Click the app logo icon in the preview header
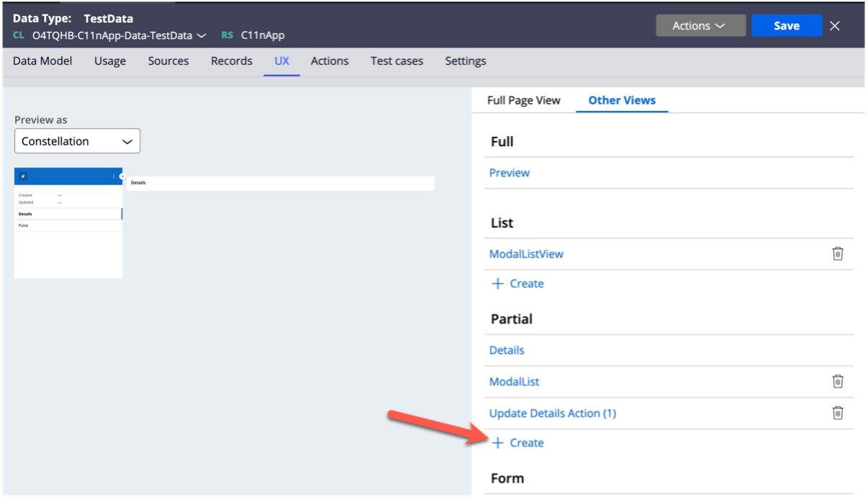868x501 pixels. (x=23, y=176)
